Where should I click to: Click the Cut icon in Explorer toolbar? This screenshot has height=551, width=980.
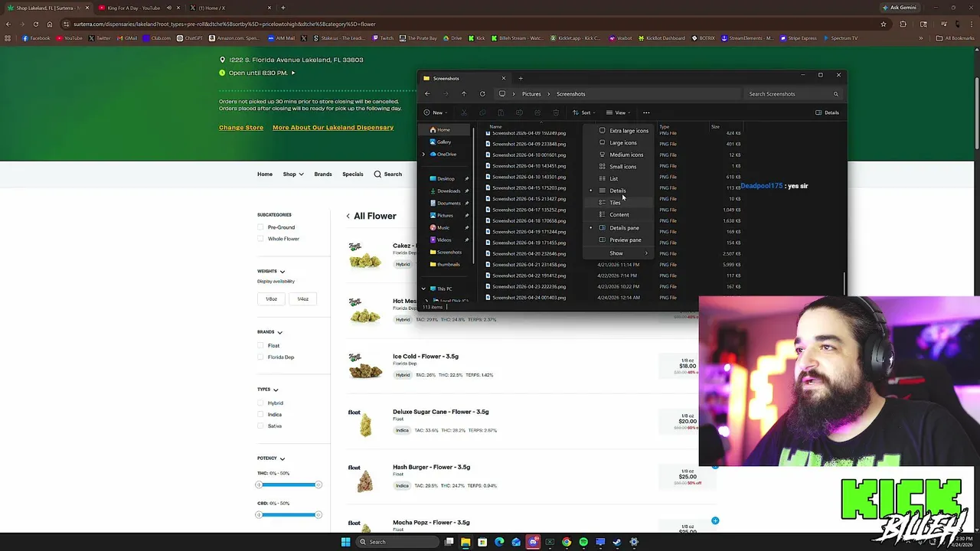click(464, 112)
